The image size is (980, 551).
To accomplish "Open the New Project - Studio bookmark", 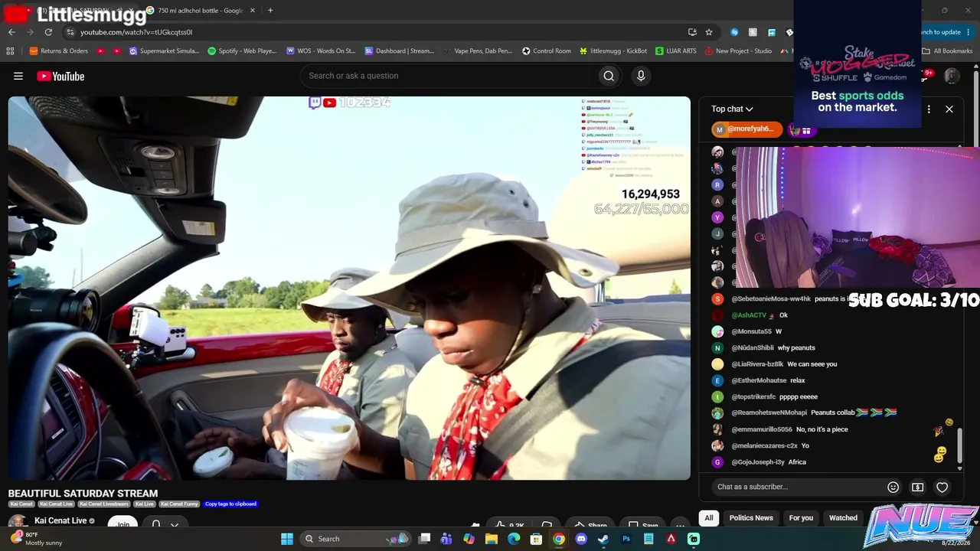I will (x=739, y=51).
